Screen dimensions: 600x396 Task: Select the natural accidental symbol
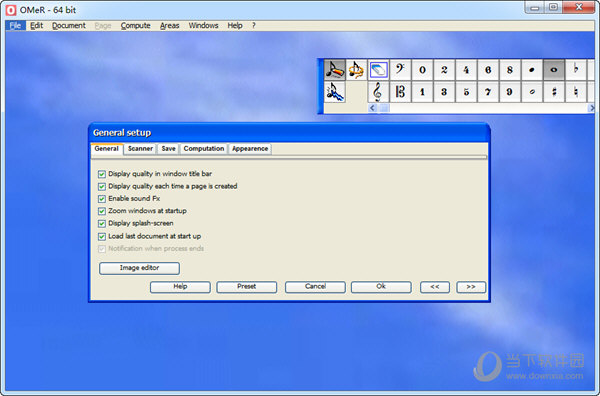click(x=576, y=92)
